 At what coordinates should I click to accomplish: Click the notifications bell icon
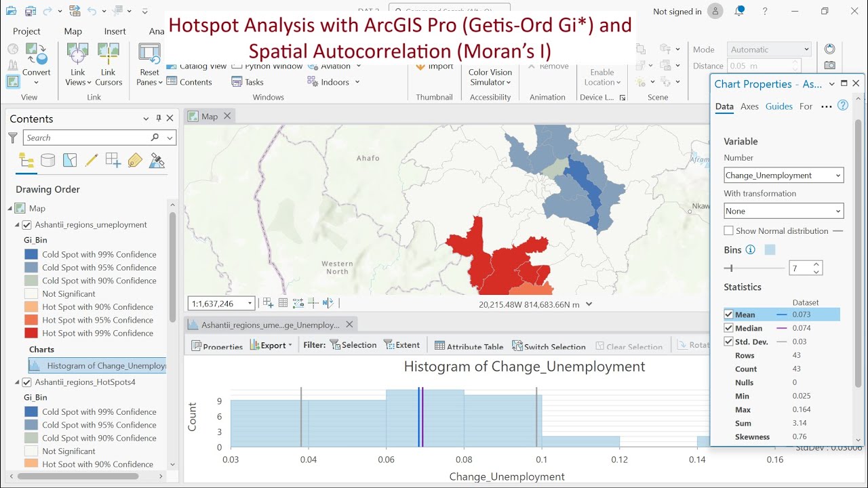[740, 12]
